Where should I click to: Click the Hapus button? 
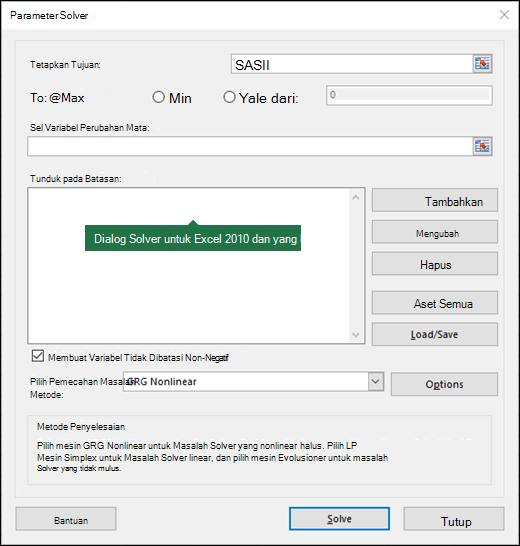(x=435, y=264)
